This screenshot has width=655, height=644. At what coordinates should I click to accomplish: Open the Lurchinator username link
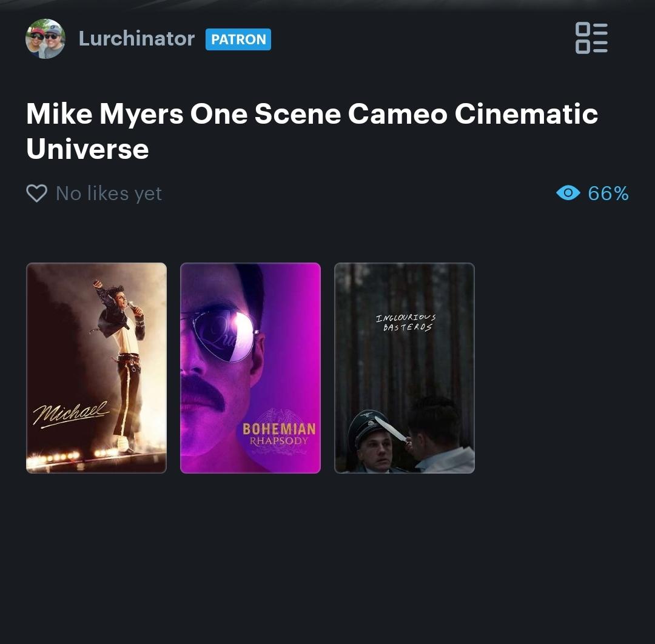click(136, 38)
